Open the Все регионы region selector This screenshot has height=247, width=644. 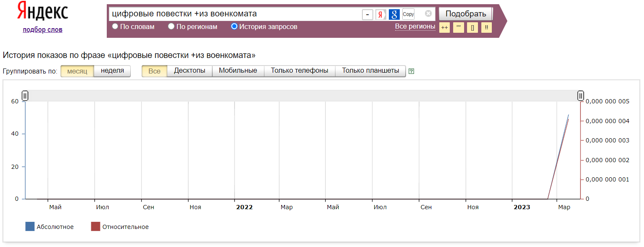(x=415, y=26)
